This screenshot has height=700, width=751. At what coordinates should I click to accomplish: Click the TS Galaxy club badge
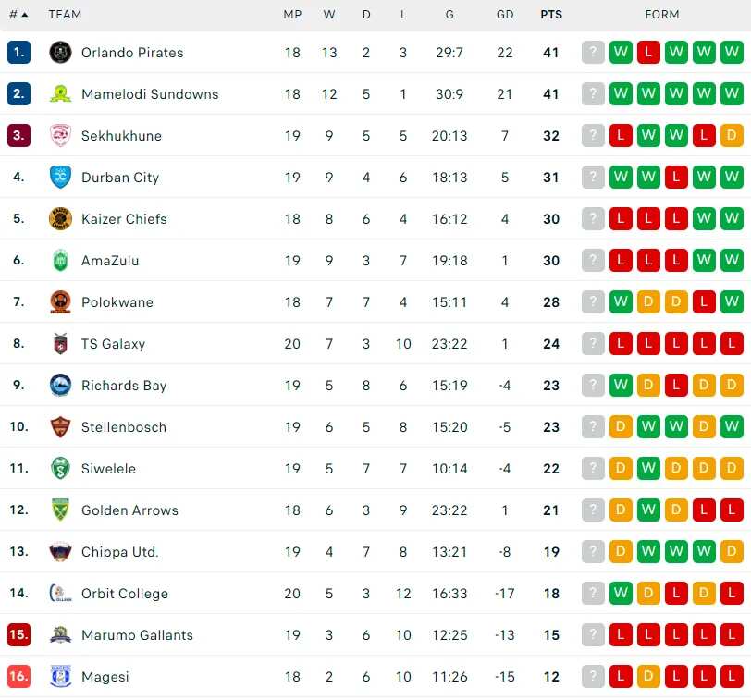pyautogui.click(x=60, y=344)
